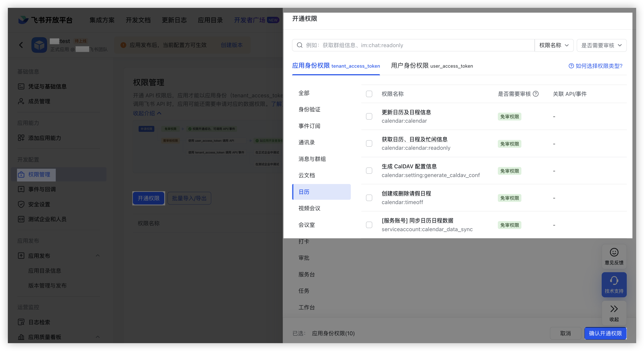The image size is (644, 351).
Task: Switch to 用户身份权限 user_access_token tab
Action: (x=432, y=66)
